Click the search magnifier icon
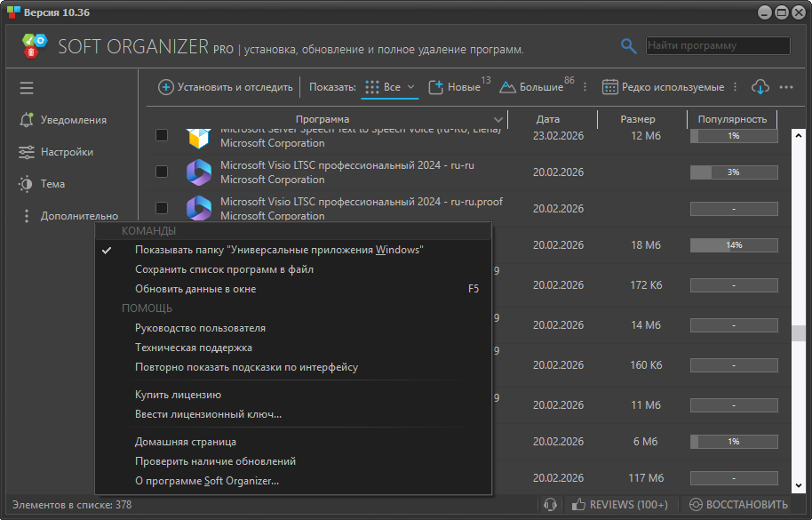The image size is (812, 520). 628,45
